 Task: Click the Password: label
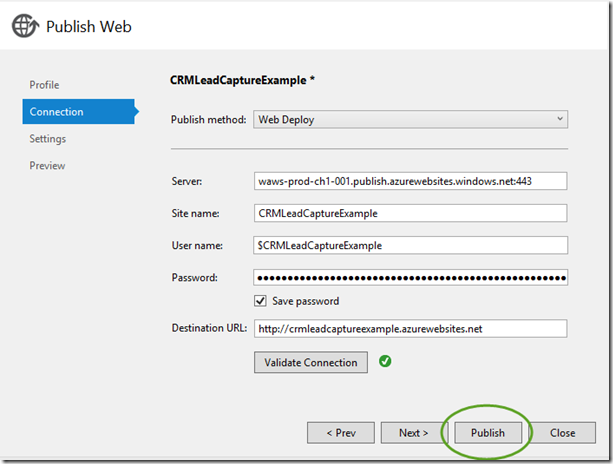point(194,278)
